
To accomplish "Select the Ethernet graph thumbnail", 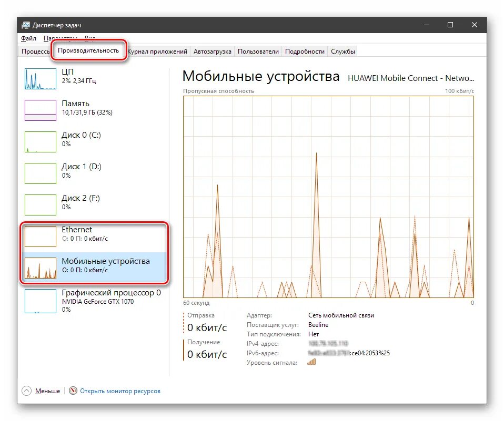I will tap(41, 237).
